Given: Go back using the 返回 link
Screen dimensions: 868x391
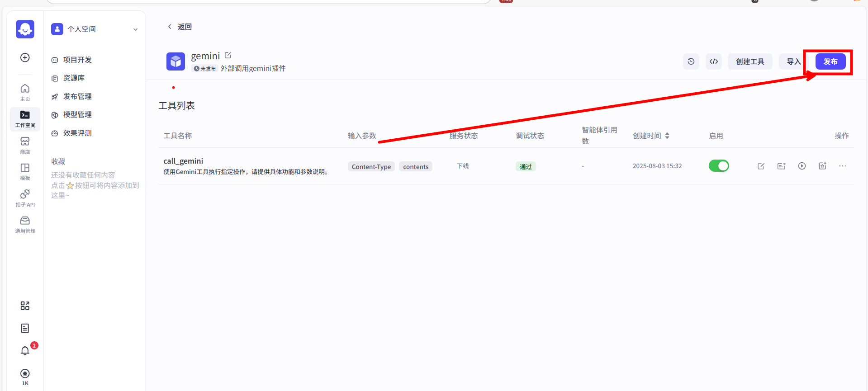Looking at the screenshot, I should (180, 27).
